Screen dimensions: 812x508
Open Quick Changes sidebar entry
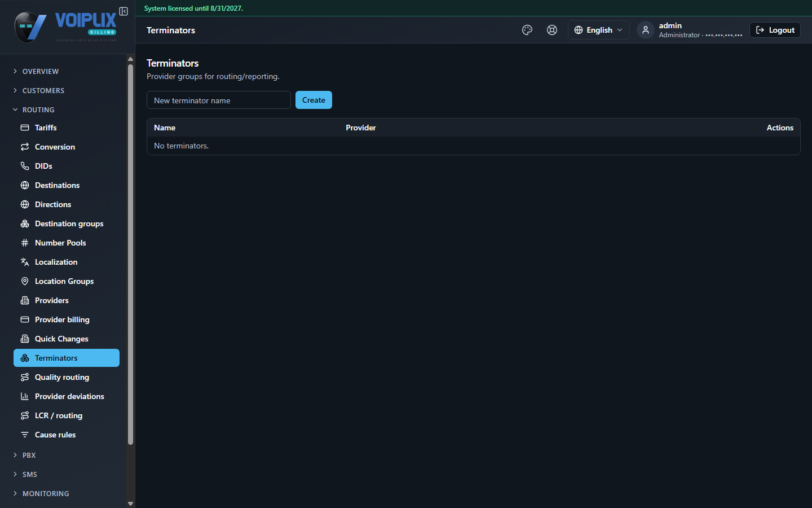(67, 339)
